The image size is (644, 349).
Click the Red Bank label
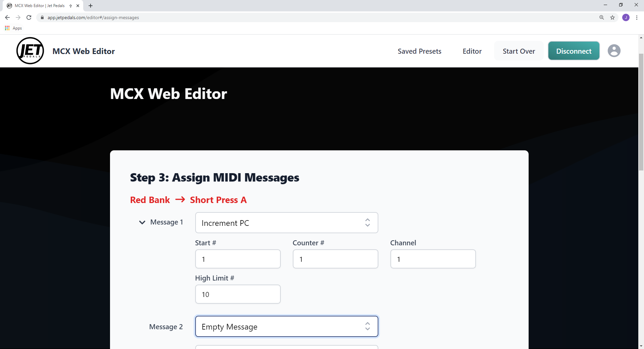click(x=150, y=200)
